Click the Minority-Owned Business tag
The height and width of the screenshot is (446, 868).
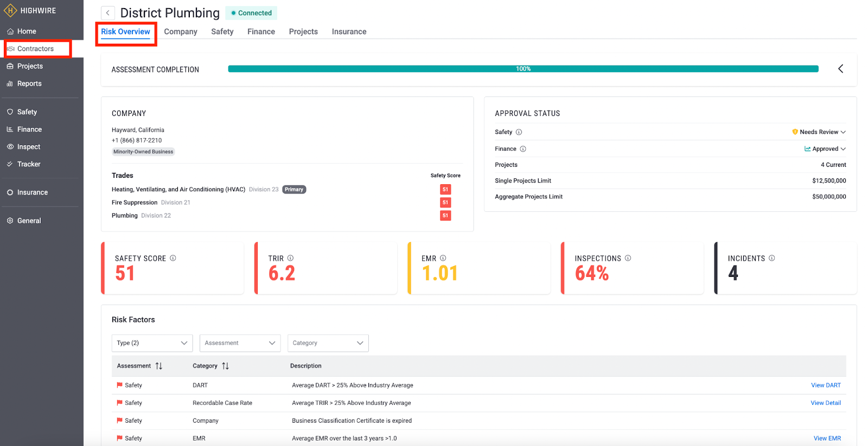(143, 152)
